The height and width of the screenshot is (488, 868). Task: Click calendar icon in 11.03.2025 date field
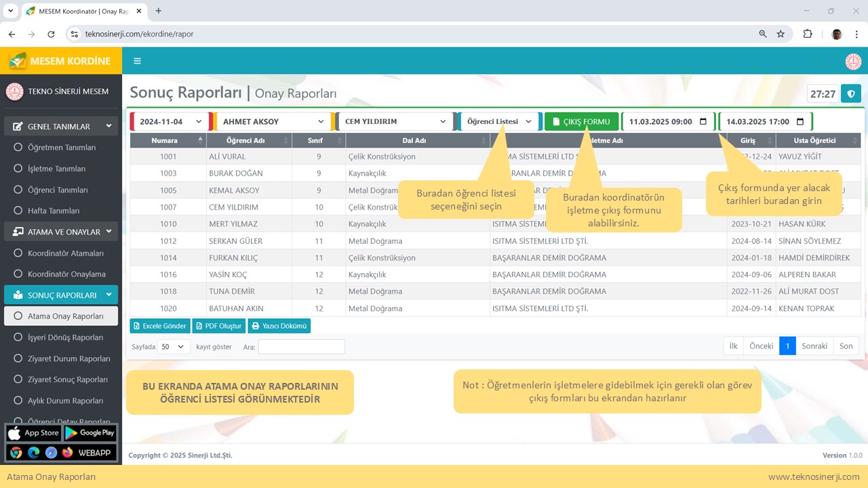click(703, 122)
